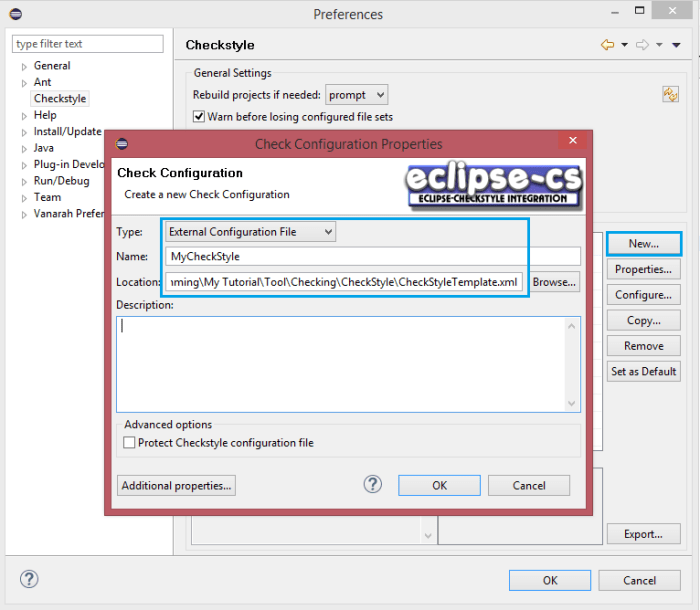700x610 pixels.
Task: Select Java in preferences tree
Action: click(43, 148)
